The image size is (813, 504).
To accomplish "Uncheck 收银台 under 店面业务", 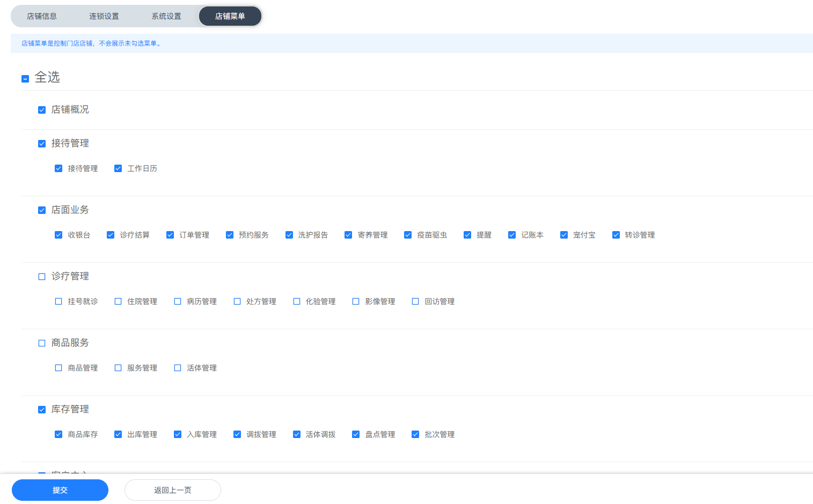I will [58, 235].
